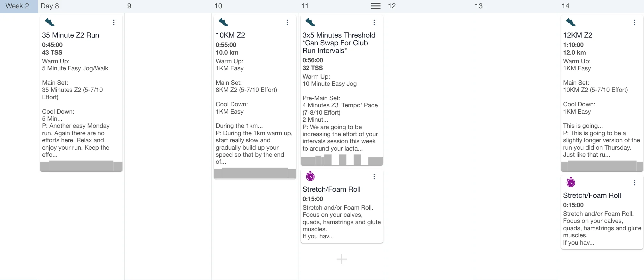This screenshot has width=644, height=280.
Task: Click the running shoe icon on 35 Minute Z2 Run
Action: click(x=50, y=22)
